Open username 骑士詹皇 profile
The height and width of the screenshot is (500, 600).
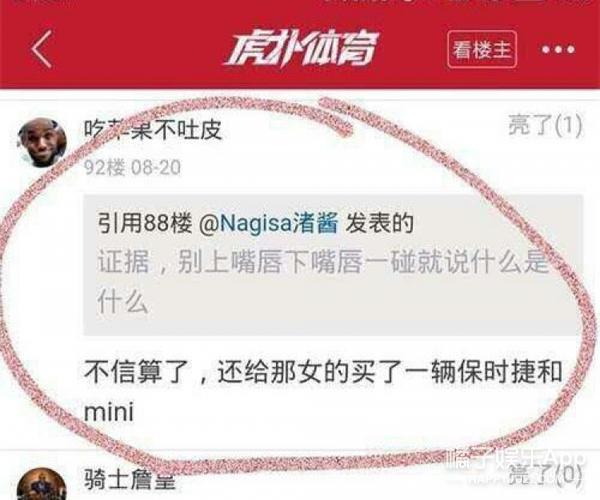[x=130, y=479]
